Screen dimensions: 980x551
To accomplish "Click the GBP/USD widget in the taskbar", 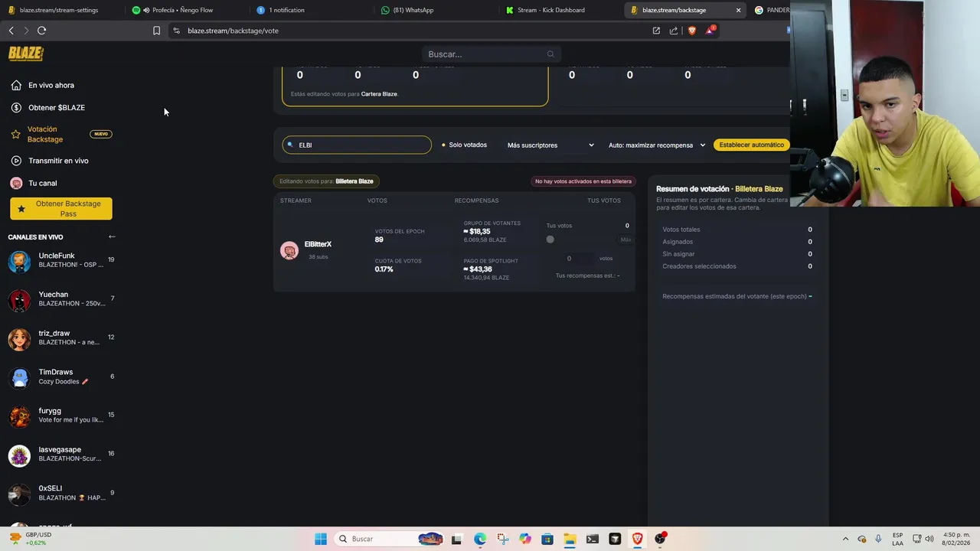I will pos(31,539).
